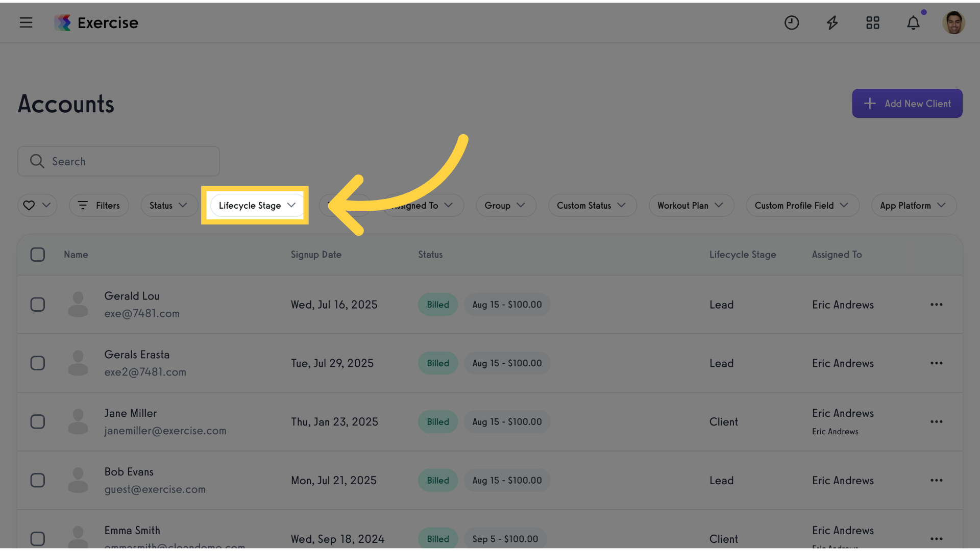Click Jane Miller's avatar placeholder

point(78,422)
